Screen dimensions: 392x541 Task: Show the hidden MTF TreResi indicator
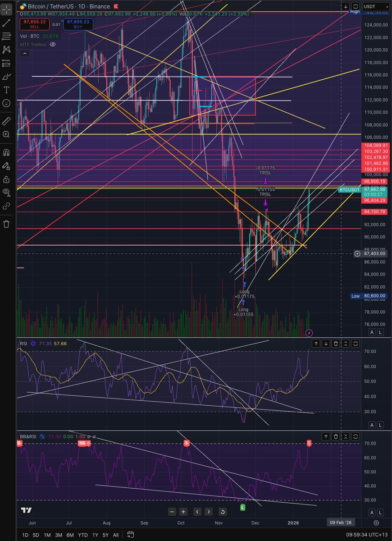53,45
